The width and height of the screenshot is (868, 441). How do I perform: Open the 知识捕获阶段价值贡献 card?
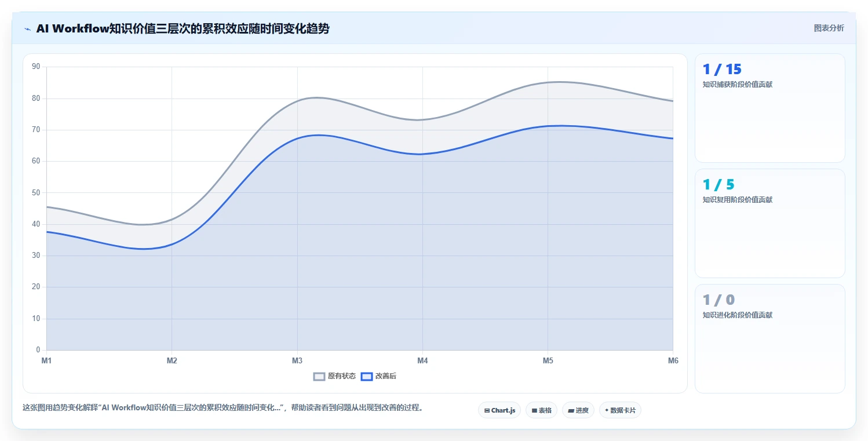coord(769,108)
